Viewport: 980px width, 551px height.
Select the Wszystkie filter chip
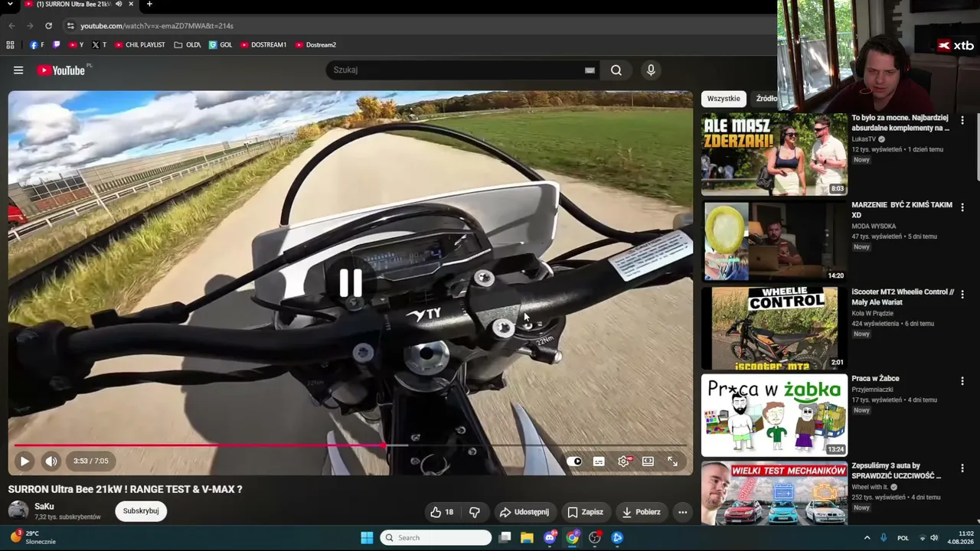[x=724, y=99]
